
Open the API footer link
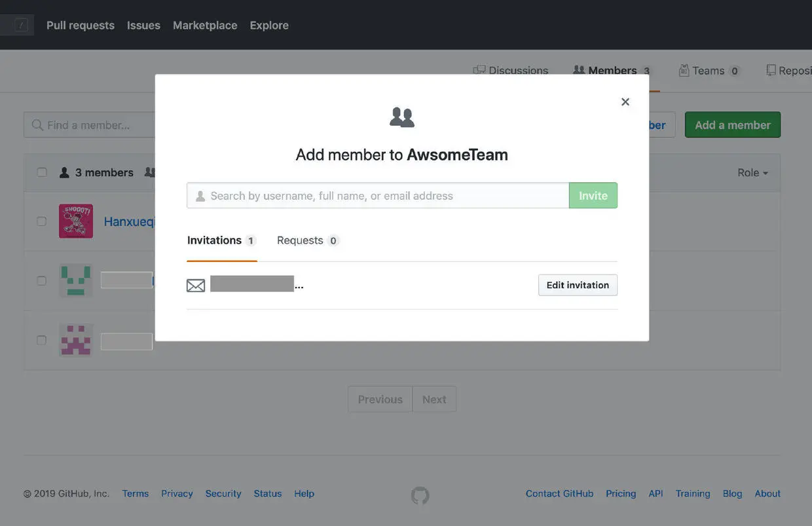click(655, 493)
